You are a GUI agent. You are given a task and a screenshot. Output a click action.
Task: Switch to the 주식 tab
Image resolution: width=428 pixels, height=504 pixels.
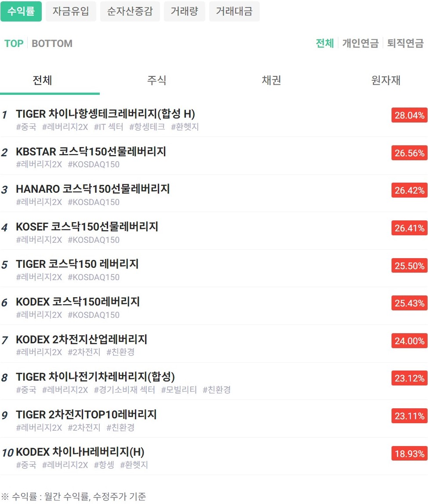[157, 80]
